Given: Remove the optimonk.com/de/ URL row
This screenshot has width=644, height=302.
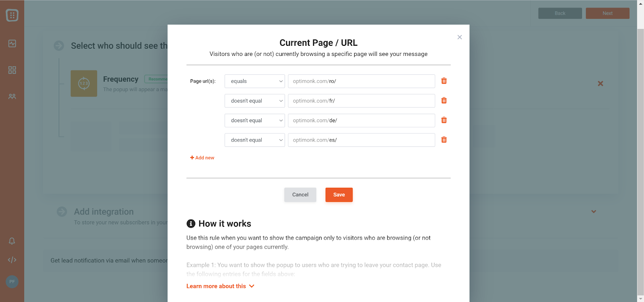Looking at the screenshot, I should pyautogui.click(x=444, y=120).
